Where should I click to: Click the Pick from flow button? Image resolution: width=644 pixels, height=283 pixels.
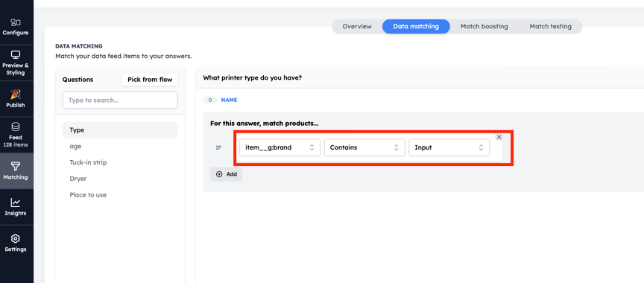point(150,80)
